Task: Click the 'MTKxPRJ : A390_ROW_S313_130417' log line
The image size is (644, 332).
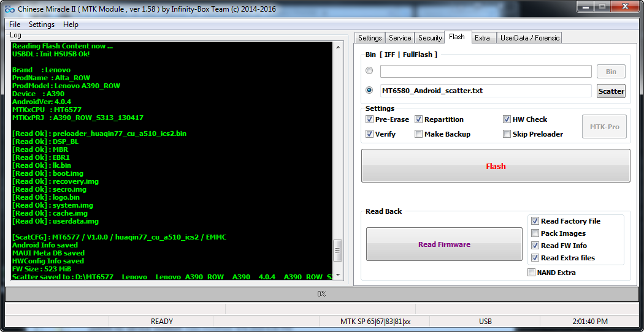Action: pos(78,118)
